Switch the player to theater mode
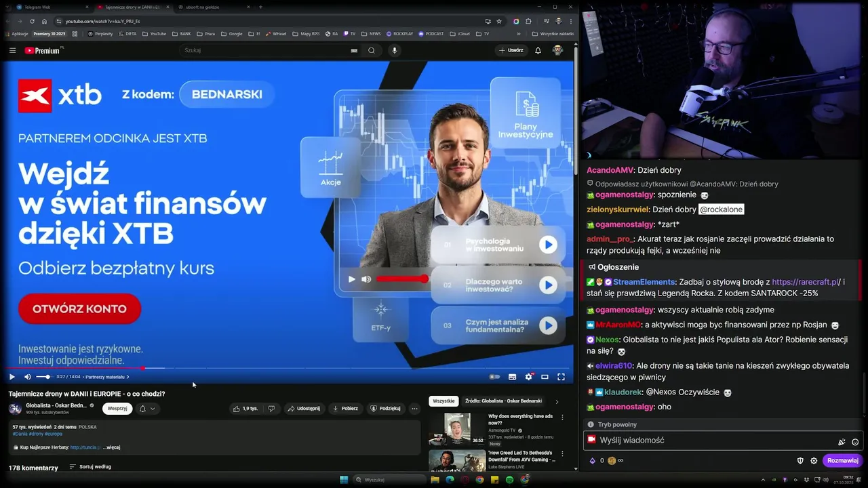This screenshot has width=868, height=488. pyautogui.click(x=545, y=377)
